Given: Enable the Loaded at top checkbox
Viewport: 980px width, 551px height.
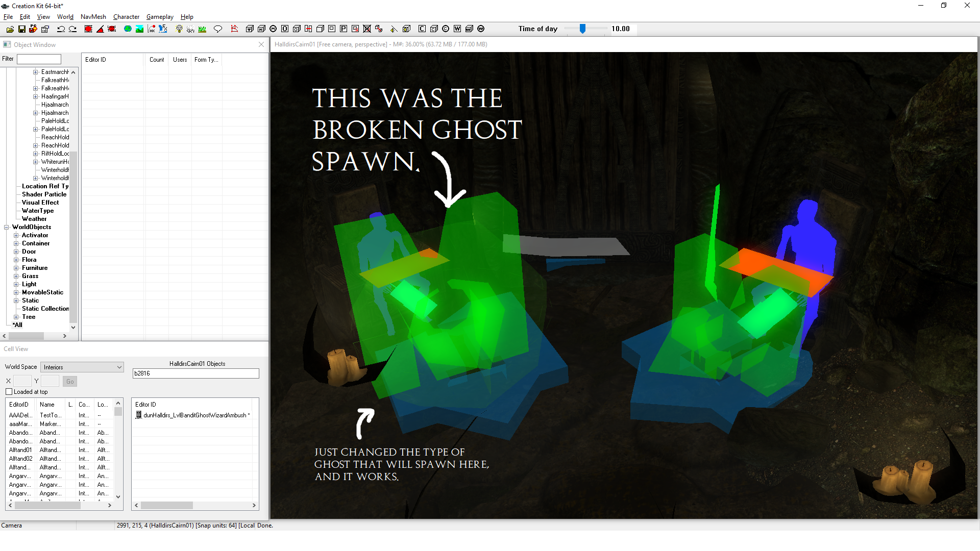Looking at the screenshot, I should click(x=9, y=392).
